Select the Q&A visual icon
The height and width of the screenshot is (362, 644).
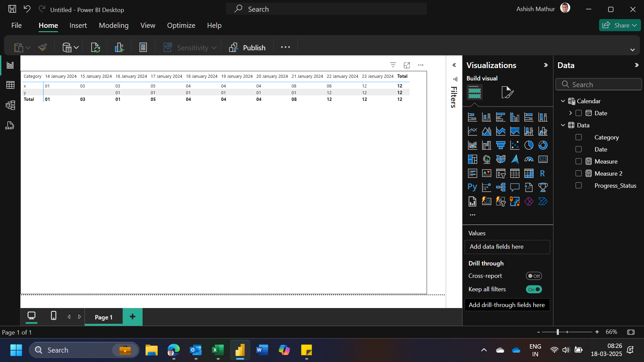click(x=515, y=187)
